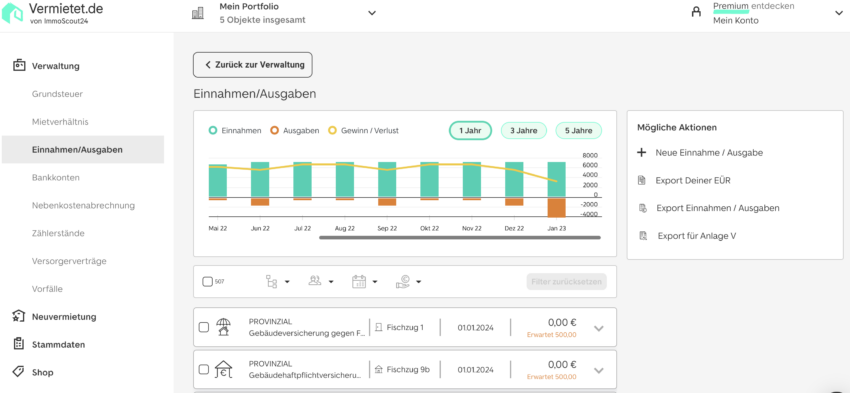Toggle the select-all checkbox labeled 507
Viewport: 850px width, 393px height.
coord(207,282)
